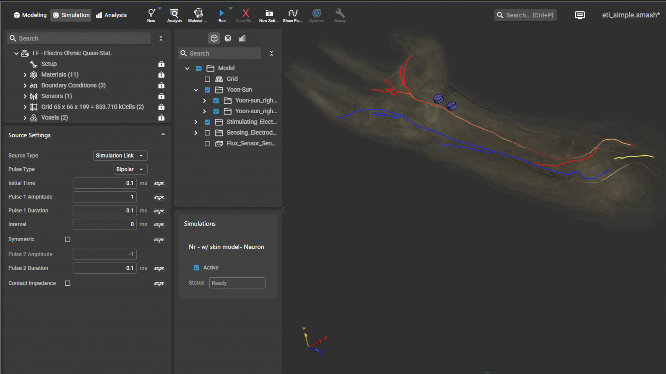
Task: Click the global Search (Ctrl+P) box
Action: click(x=525, y=15)
